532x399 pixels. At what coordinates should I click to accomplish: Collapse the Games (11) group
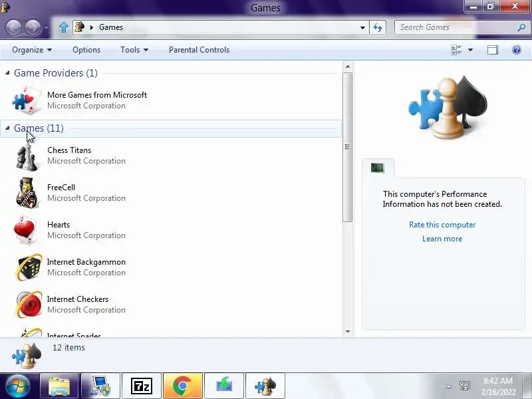click(x=7, y=128)
